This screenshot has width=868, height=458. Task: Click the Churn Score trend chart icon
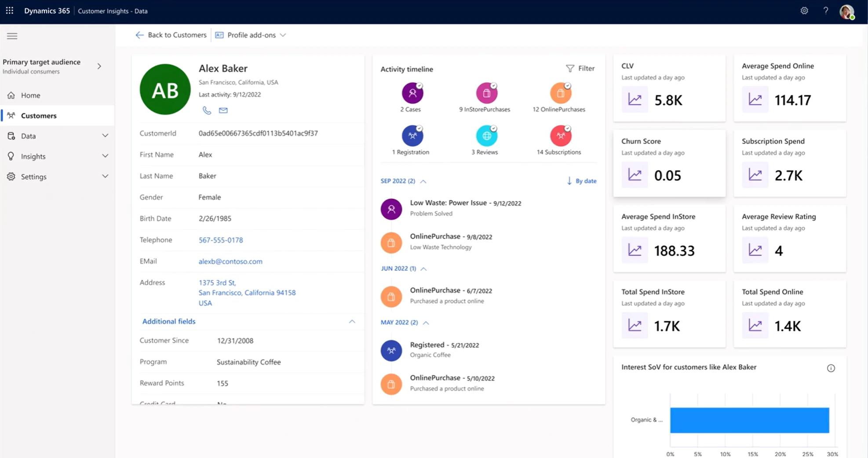(x=635, y=175)
